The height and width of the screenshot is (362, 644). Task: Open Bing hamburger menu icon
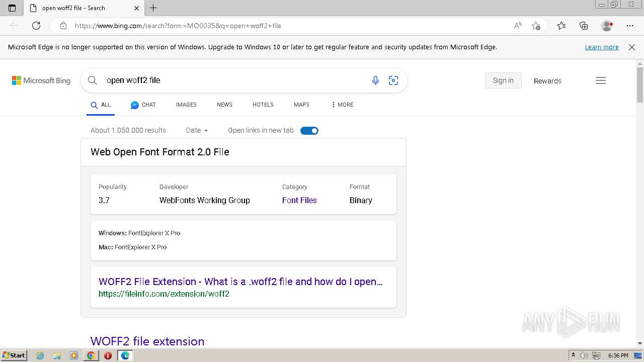(x=600, y=80)
